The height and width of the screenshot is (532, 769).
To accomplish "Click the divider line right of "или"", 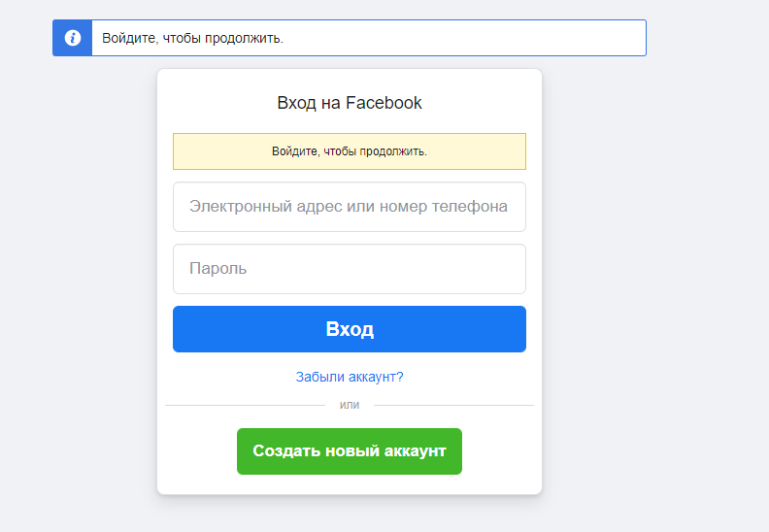I will [x=454, y=405].
